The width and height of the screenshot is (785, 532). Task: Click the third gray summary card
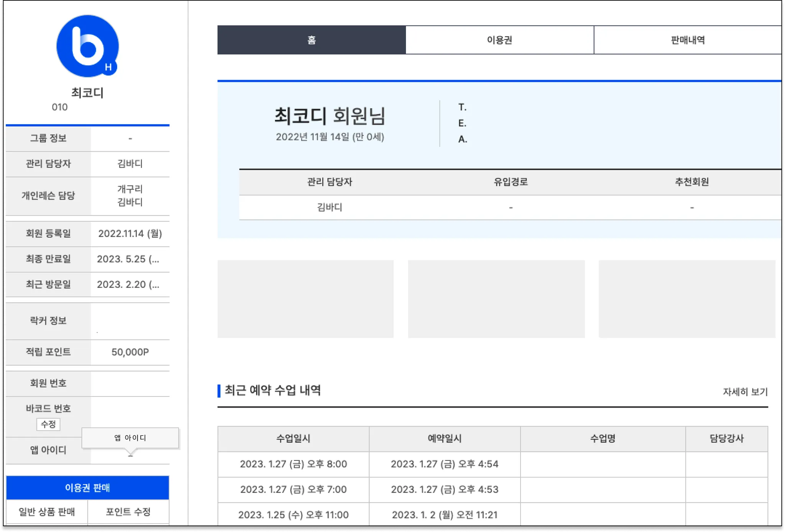click(686, 299)
